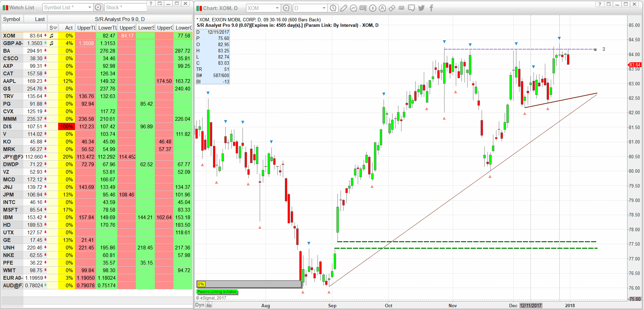Click the 218.45 LowerS cell for UNH
The image size is (644, 310).
[146, 248]
